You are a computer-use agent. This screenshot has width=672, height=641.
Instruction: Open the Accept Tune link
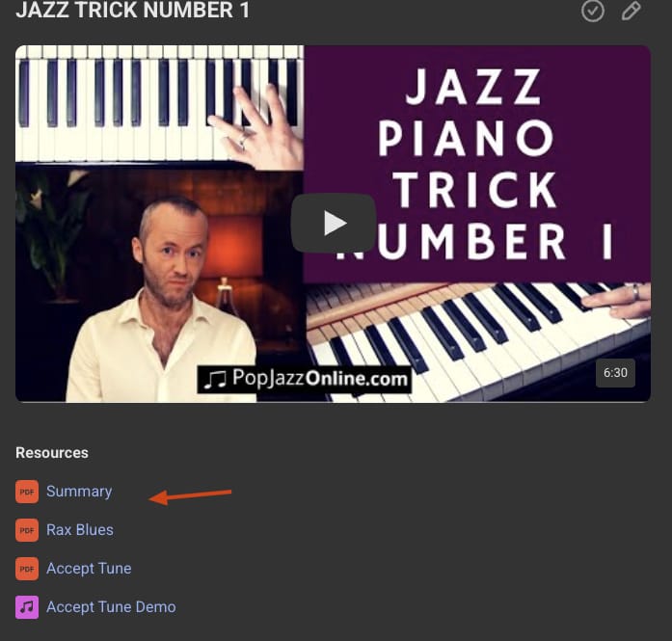pos(89,569)
